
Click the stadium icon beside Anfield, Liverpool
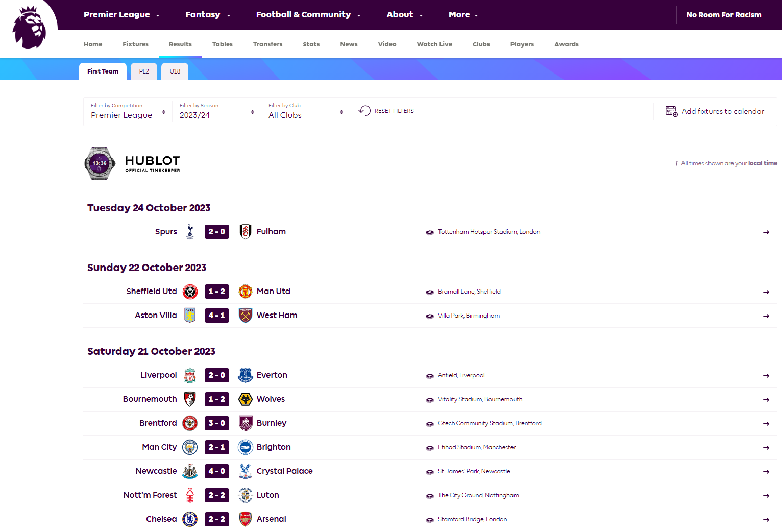coord(430,376)
